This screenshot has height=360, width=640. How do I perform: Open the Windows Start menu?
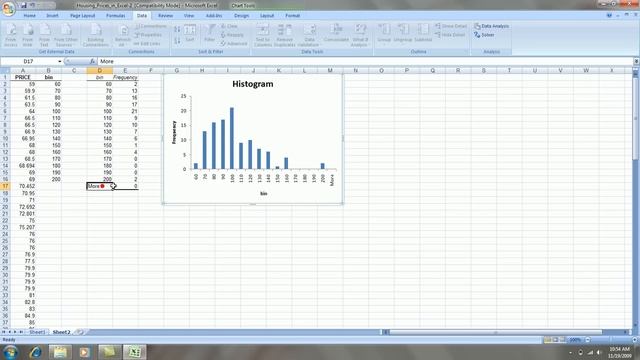point(10,352)
